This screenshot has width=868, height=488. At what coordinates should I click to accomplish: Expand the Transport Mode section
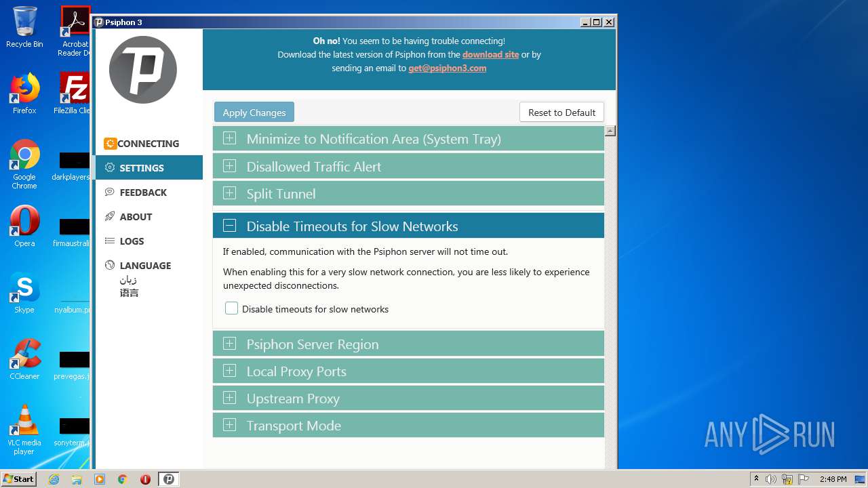click(408, 425)
